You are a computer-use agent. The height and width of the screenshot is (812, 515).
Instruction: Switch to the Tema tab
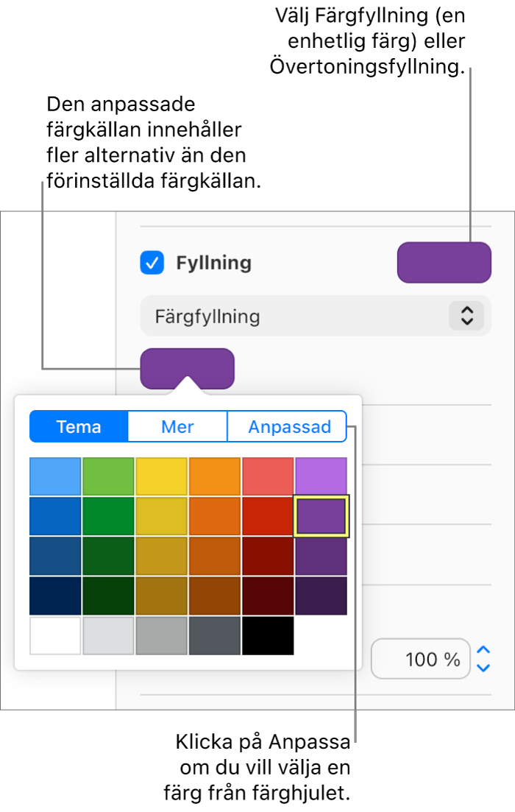tap(79, 427)
